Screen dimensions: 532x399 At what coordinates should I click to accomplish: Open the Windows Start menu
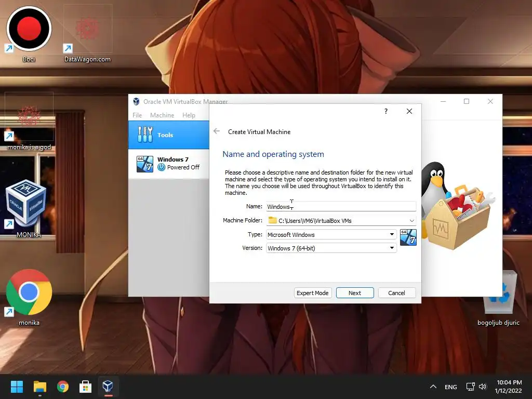(x=17, y=387)
